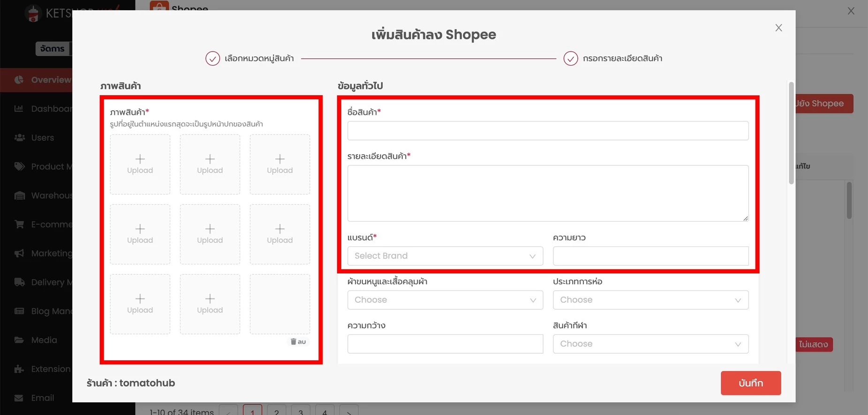Click the กรอกรายละเอียดสินค้า step indicator
The image size is (868, 415).
pos(570,59)
